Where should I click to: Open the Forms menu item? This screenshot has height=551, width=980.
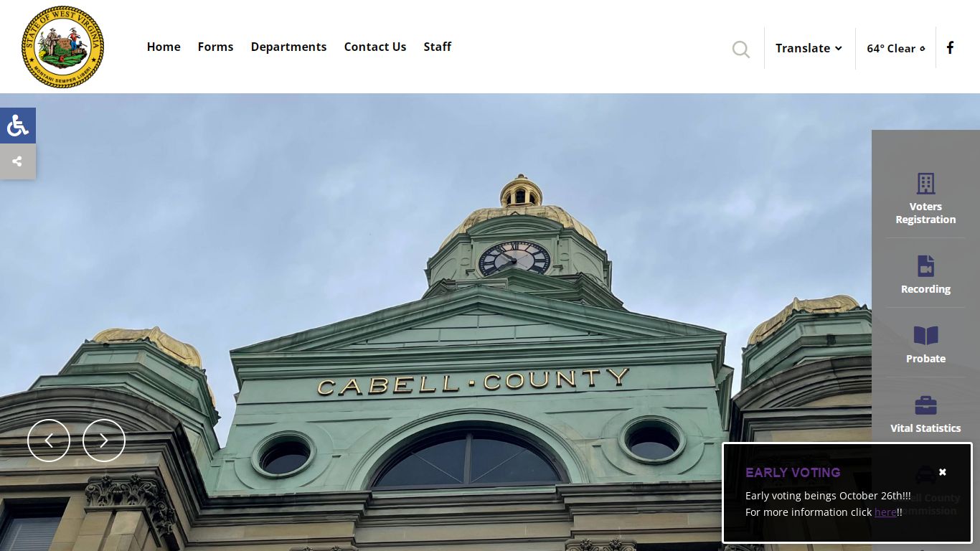pyautogui.click(x=215, y=47)
